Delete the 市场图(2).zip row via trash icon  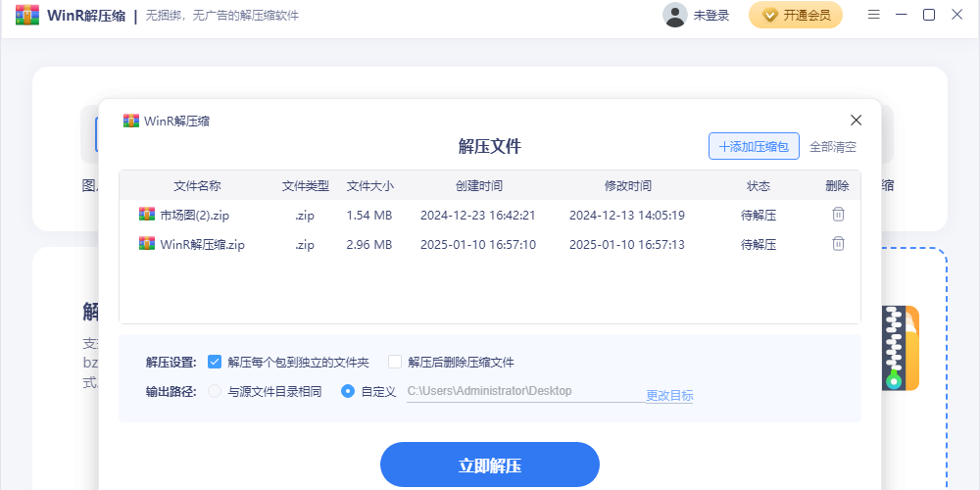pos(838,215)
